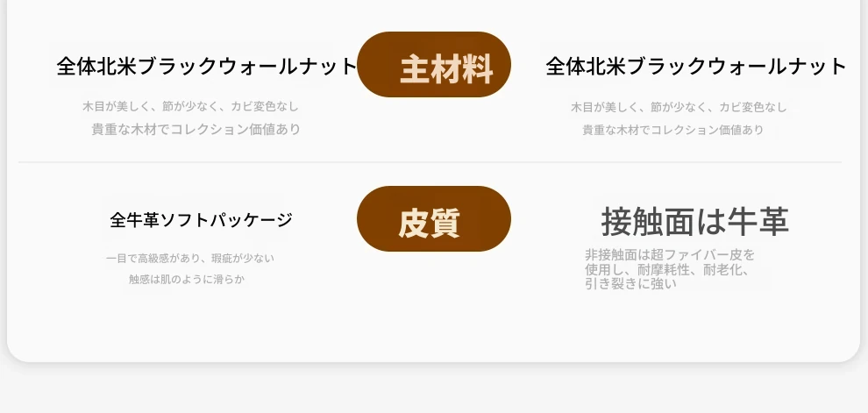This screenshot has width=868, height=413.
Task: Click the 一目で高級感があり、瑕疵が少ない text
Action: (189, 259)
